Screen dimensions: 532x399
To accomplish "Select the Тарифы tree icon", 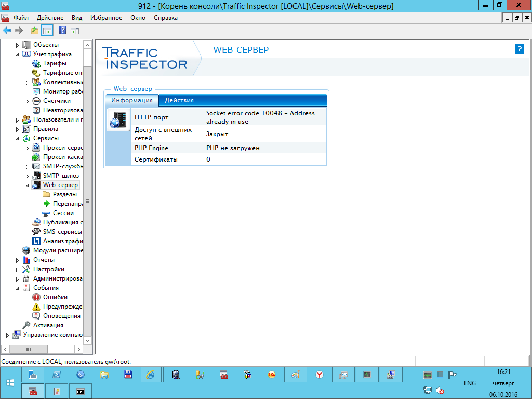I will pyautogui.click(x=36, y=63).
